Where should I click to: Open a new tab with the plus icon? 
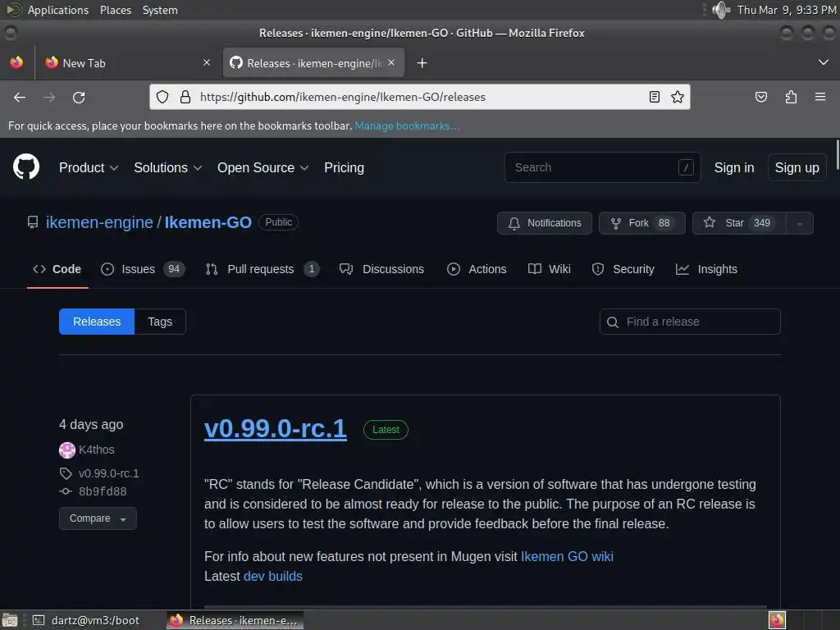coord(422,63)
